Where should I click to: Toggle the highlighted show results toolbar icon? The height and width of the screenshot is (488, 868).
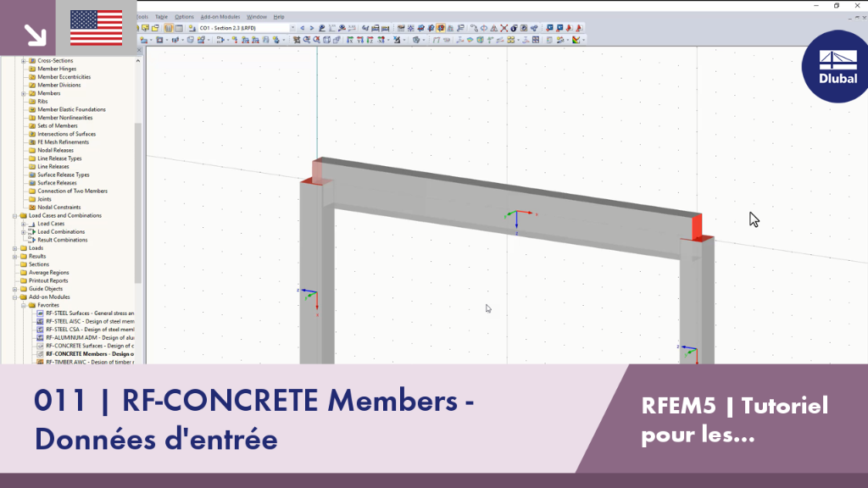pyautogui.click(x=441, y=28)
